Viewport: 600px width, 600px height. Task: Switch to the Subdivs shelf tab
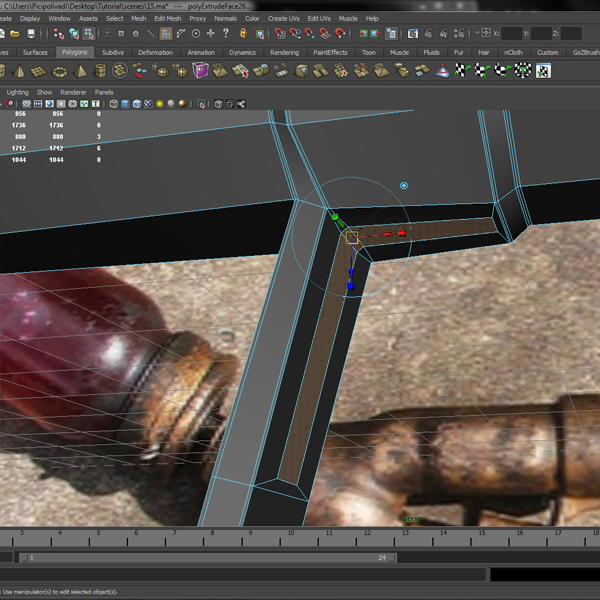click(112, 52)
